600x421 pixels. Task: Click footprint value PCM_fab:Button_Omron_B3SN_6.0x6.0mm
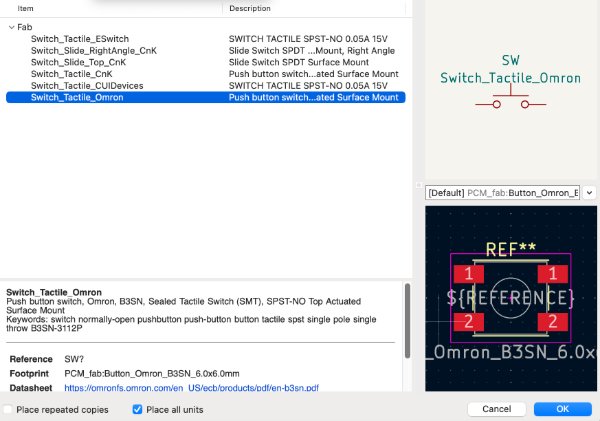coord(152,374)
